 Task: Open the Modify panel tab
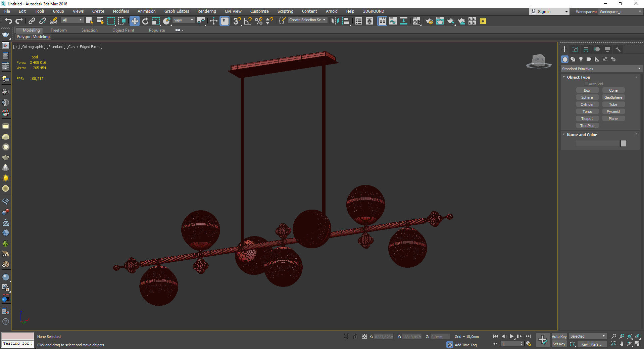[575, 49]
